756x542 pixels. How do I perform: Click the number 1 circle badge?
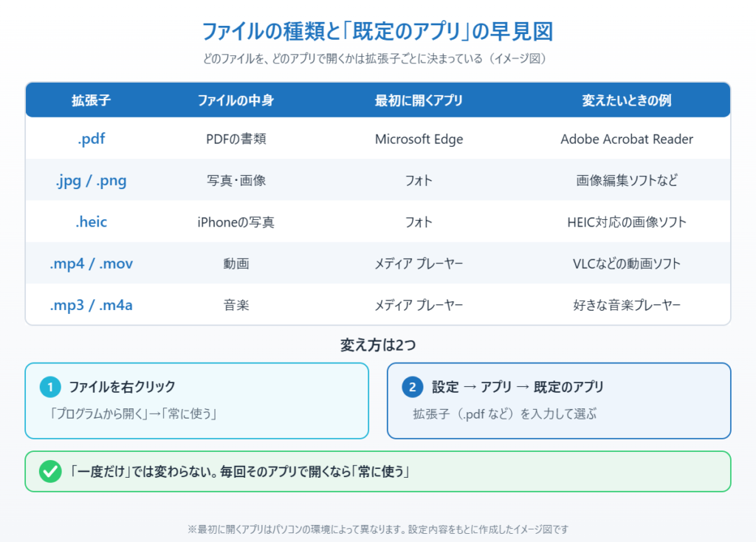tap(50, 387)
